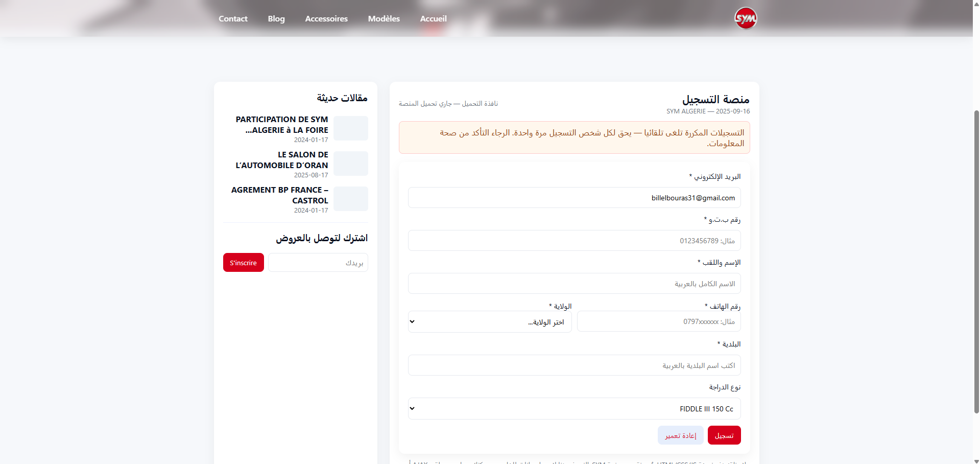Click the رقم ب.ت.و ID number field
The image size is (980, 464).
tap(574, 241)
